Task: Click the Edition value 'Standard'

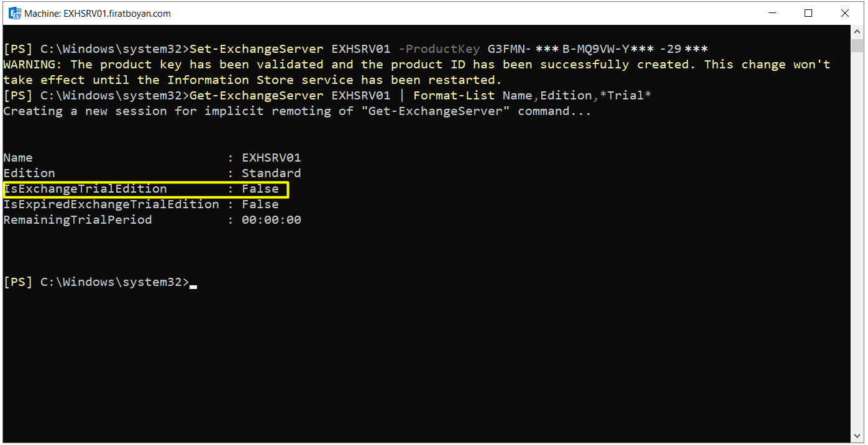Action: (272, 173)
